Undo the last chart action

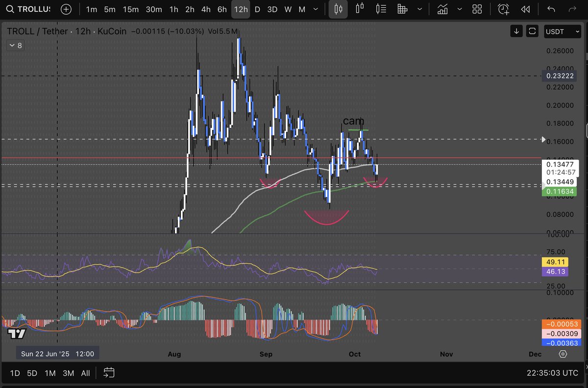pos(551,9)
